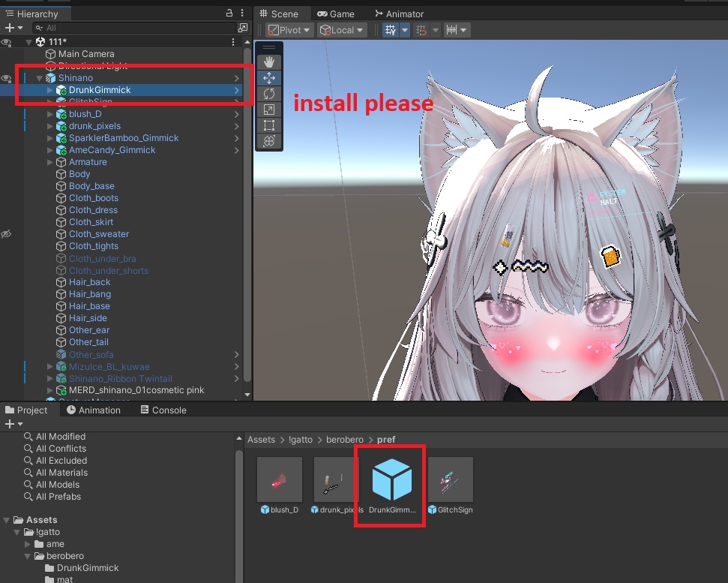Select the Rotate tool
This screenshot has height=583, width=728.
(x=269, y=94)
